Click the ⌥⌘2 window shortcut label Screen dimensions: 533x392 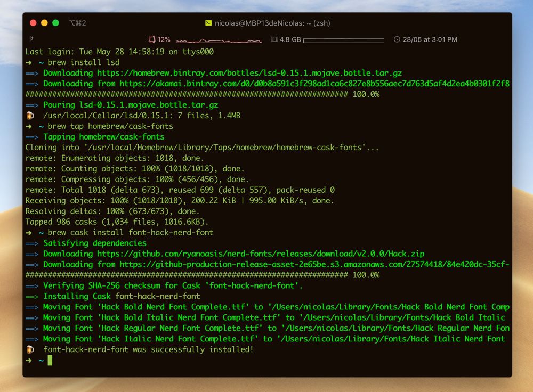click(x=77, y=23)
